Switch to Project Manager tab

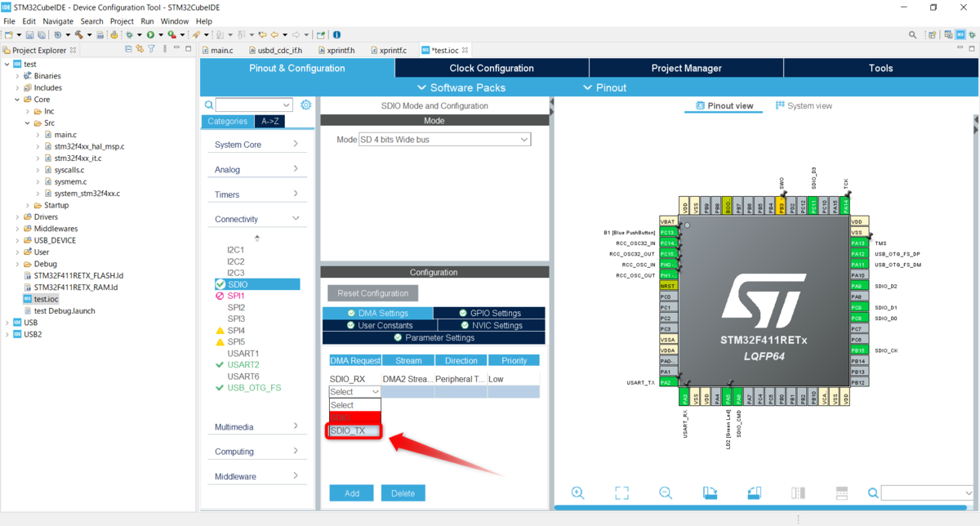686,69
